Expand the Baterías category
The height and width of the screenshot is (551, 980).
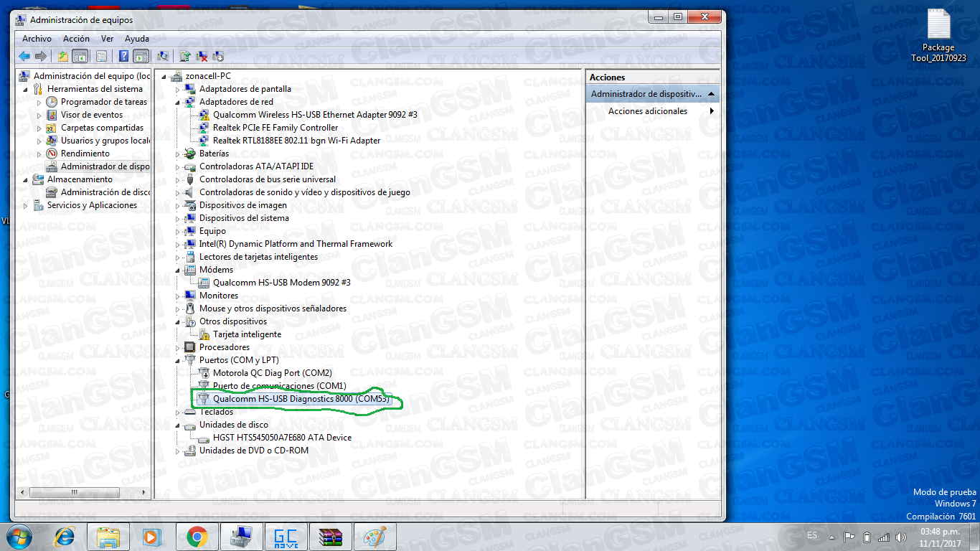(179, 154)
